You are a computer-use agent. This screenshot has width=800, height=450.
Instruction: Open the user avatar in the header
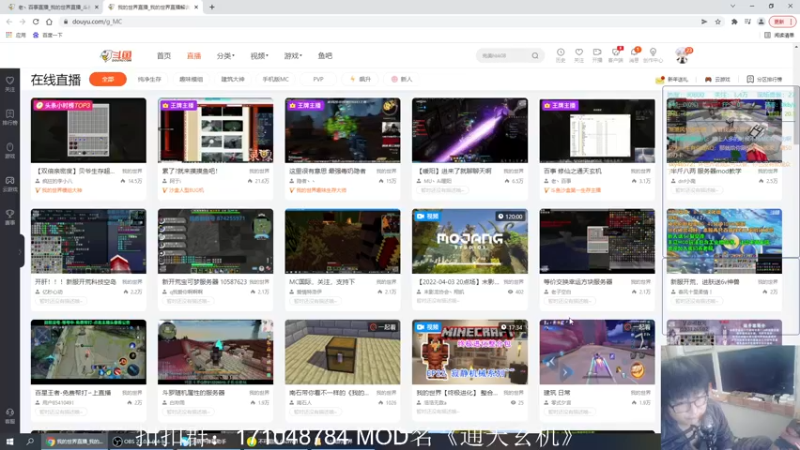click(x=682, y=55)
